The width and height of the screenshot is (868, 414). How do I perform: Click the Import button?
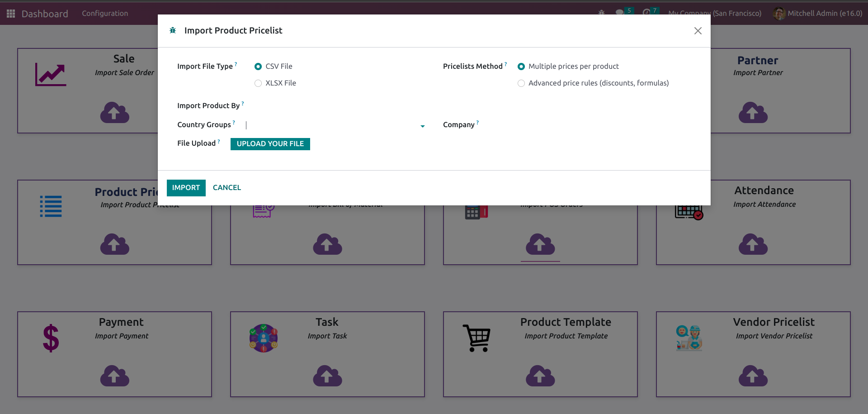tap(186, 188)
